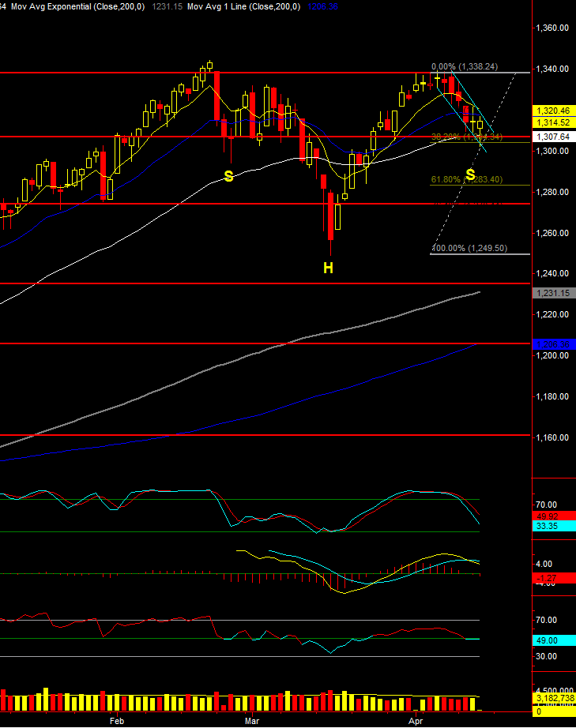Click the gray 1,231.15 EMA value tag
This screenshot has width=576, height=728.
point(552,293)
